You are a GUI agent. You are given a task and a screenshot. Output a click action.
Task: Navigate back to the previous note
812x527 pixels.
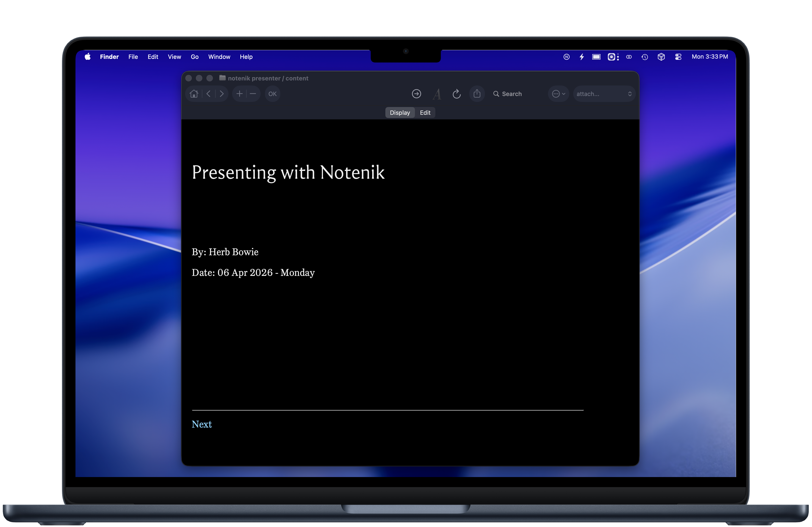(x=209, y=94)
